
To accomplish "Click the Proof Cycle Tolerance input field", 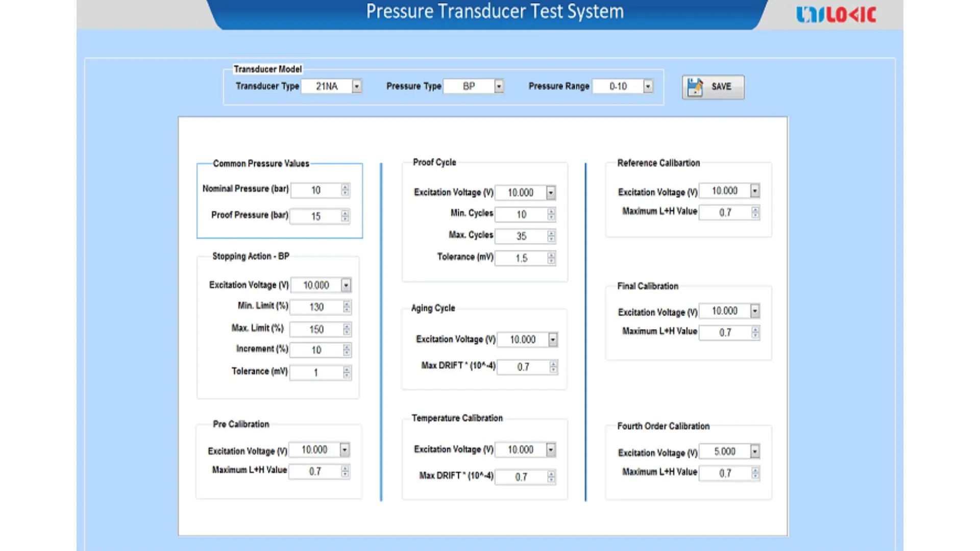I will pos(521,258).
